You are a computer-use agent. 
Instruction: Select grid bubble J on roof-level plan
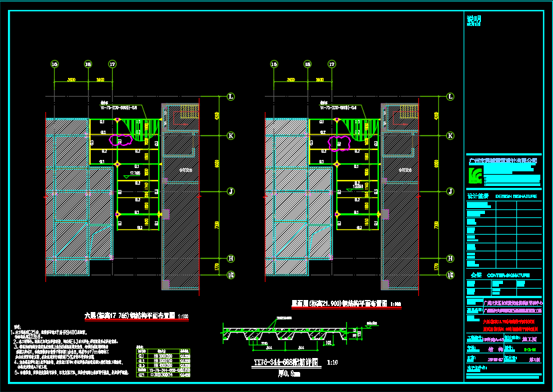[450, 191]
